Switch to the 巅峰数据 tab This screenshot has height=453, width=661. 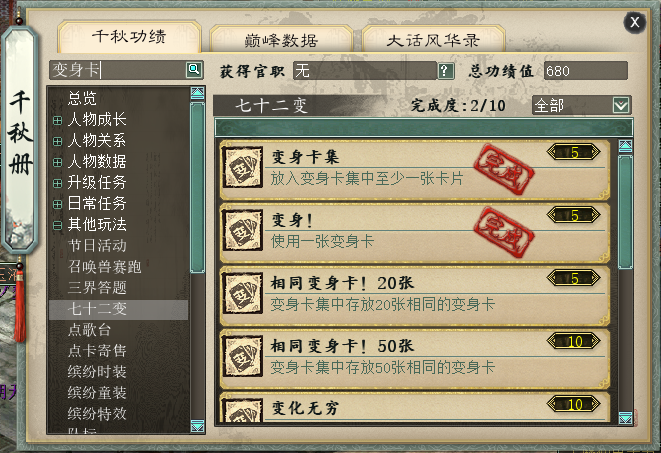pos(281,40)
